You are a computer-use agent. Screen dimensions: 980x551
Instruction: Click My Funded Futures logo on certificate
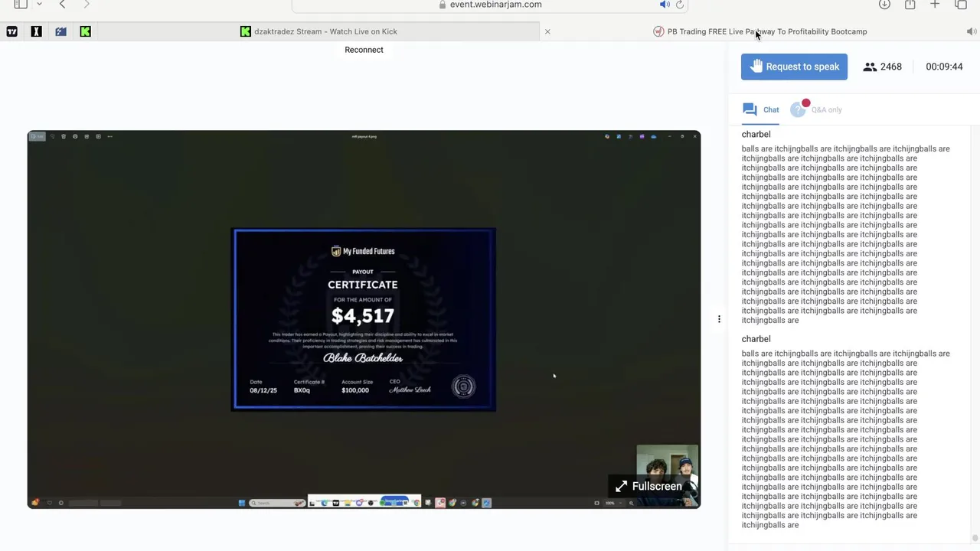coord(363,251)
